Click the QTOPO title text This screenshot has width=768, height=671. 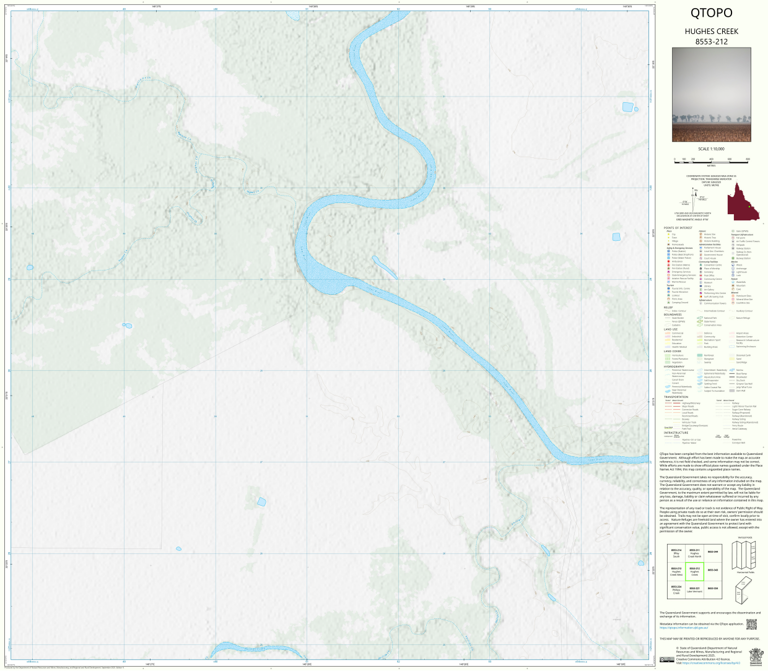(x=711, y=13)
